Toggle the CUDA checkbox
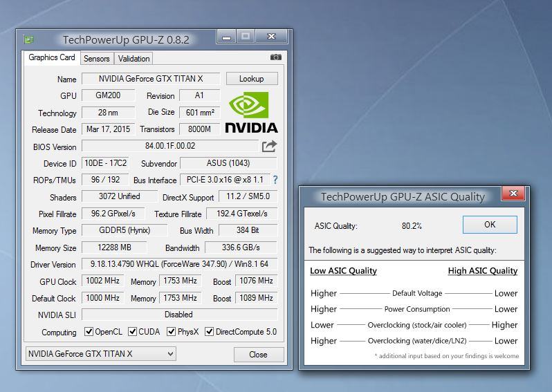This screenshot has width=552, height=392. [132, 331]
